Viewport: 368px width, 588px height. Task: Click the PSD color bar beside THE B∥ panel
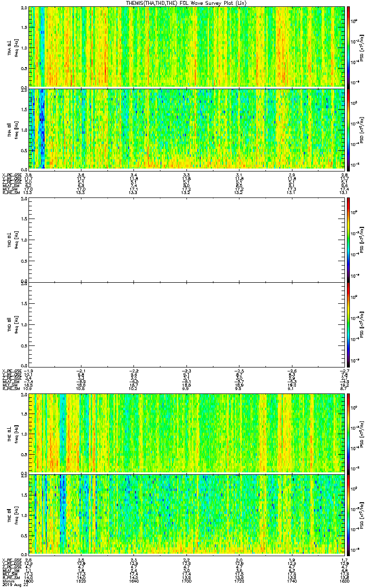pyautogui.click(x=348, y=514)
